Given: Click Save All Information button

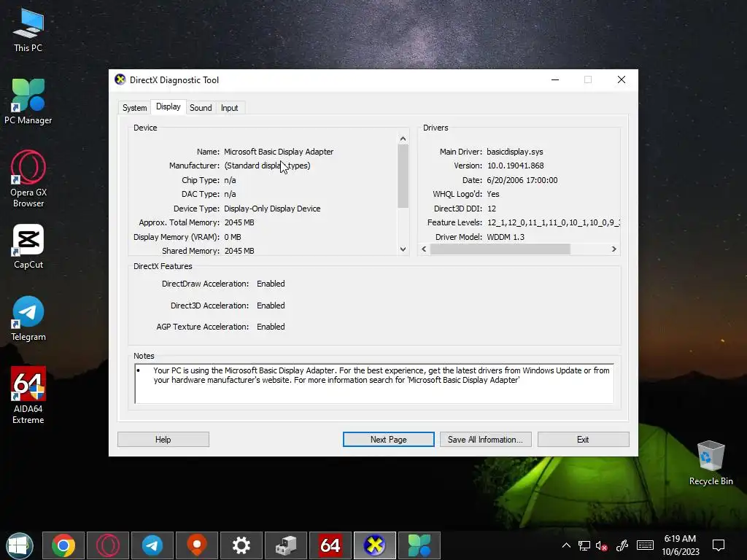Looking at the screenshot, I should 485,440.
